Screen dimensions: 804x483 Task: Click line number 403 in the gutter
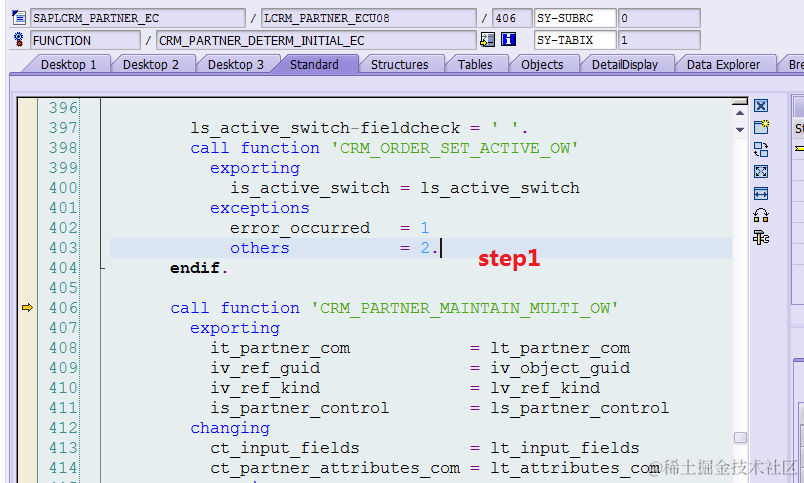pyautogui.click(x=63, y=248)
